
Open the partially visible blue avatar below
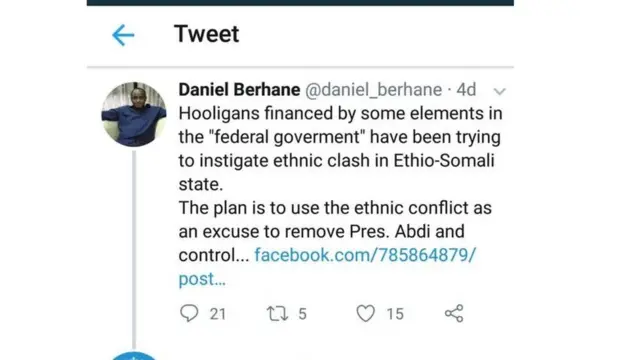134,356
